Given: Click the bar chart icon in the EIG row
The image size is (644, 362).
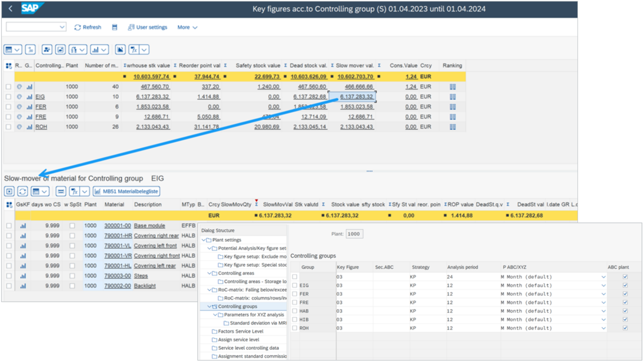Looking at the screenshot, I should pos(29,97).
